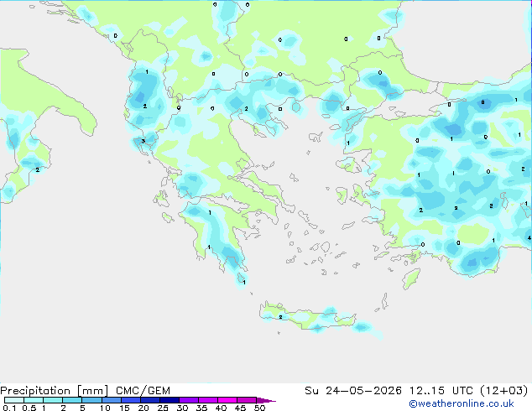Click the 0.5–1 mm legend swatch

(x=34, y=400)
